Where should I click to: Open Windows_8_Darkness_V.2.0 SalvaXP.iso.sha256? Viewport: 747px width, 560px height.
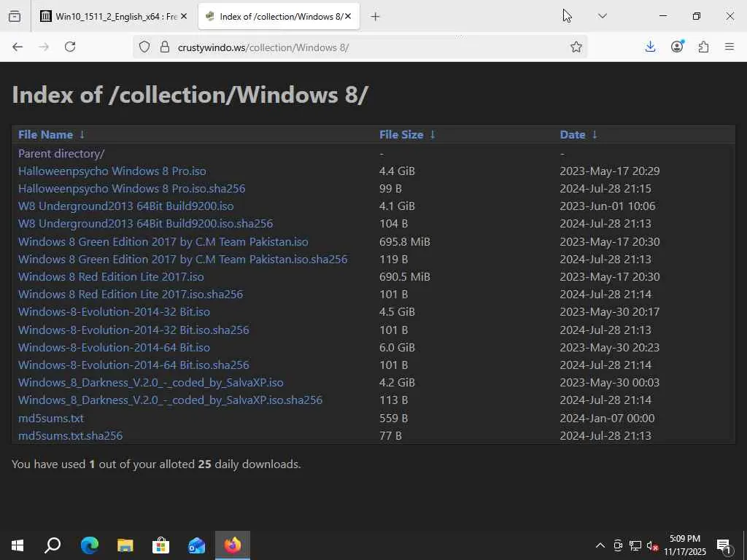tap(170, 400)
